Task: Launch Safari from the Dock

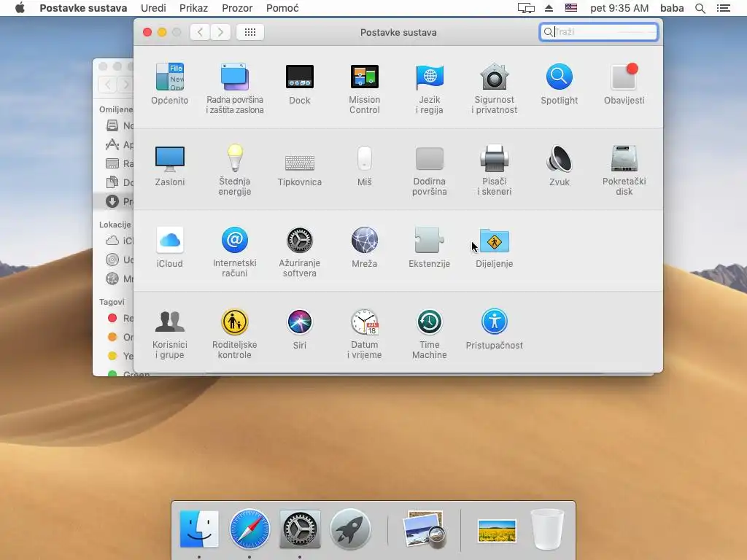Action: point(249,529)
